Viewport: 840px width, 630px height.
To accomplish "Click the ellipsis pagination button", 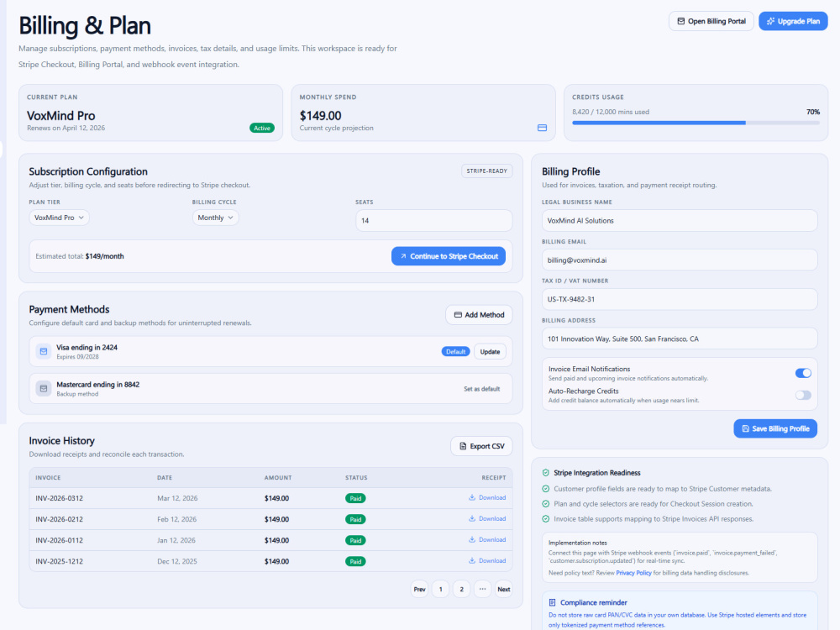I will coord(482,590).
